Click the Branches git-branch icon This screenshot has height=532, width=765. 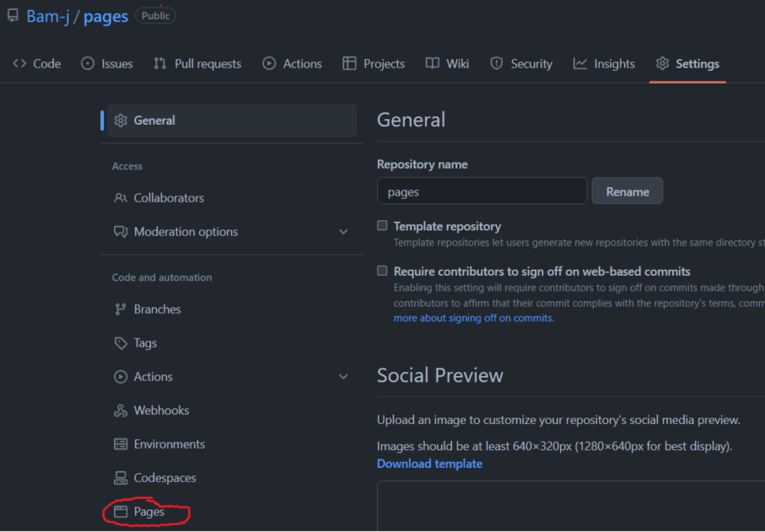(x=120, y=309)
